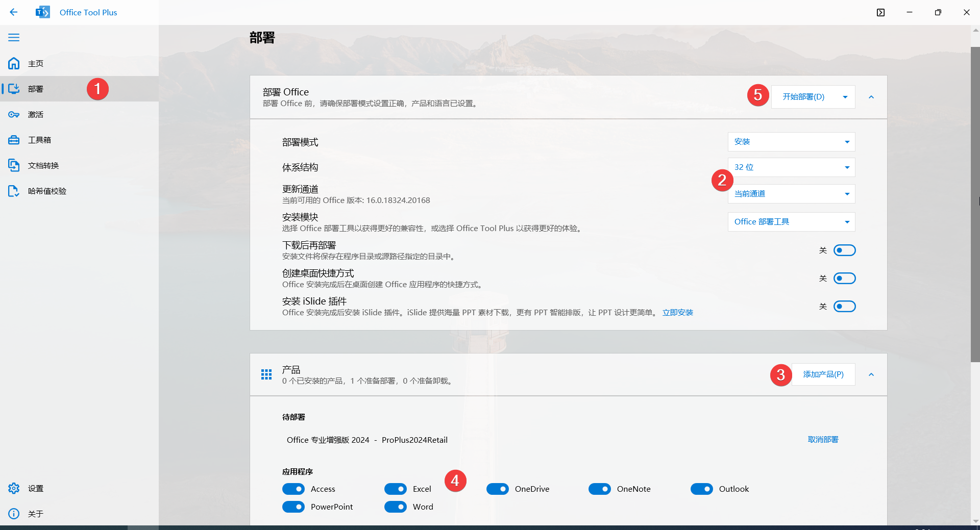Viewport: 980px width, 530px height.
Task: Disable the Outlook application toggle
Action: 702,489
